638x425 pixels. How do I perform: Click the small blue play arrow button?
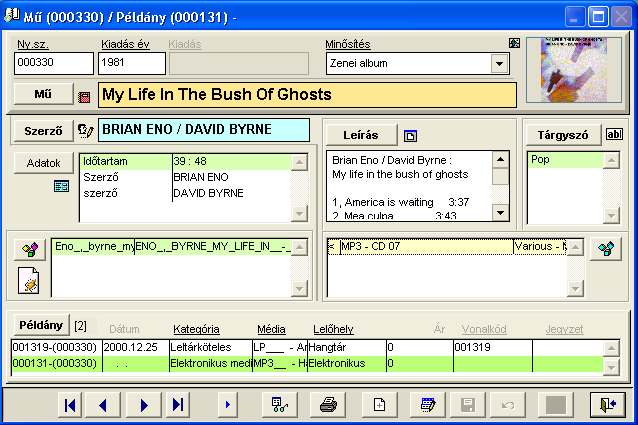pos(228,405)
